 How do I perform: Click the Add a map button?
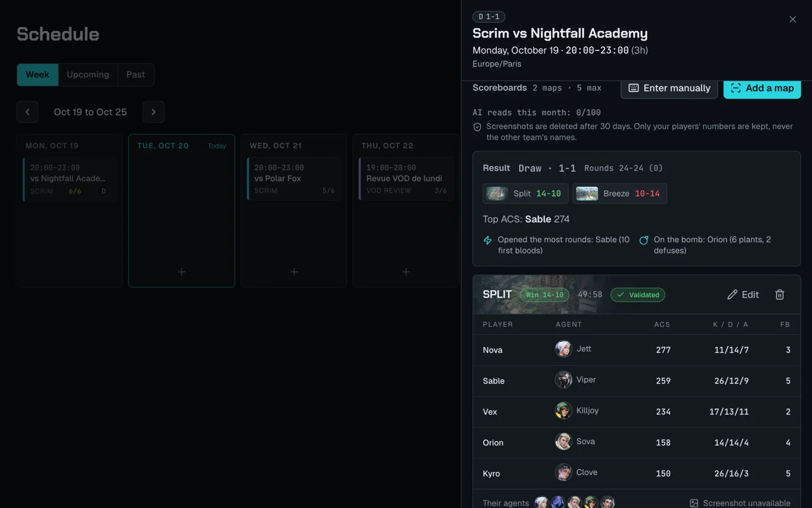(762, 88)
